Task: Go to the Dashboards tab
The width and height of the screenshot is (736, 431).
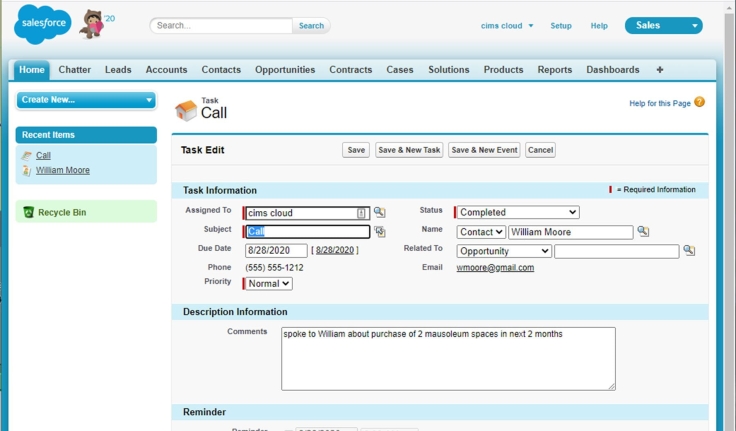Action: coord(612,70)
